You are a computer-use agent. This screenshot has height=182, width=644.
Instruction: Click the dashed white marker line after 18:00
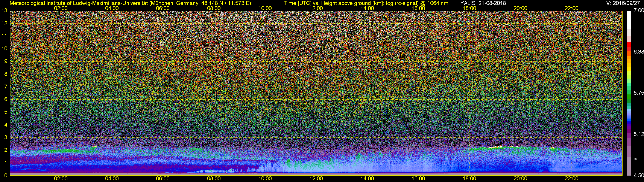tap(474, 93)
